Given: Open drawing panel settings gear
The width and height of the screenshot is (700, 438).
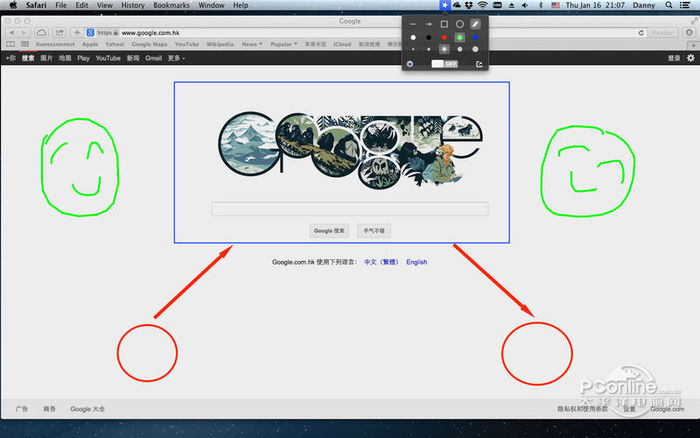Looking at the screenshot, I should [x=410, y=64].
